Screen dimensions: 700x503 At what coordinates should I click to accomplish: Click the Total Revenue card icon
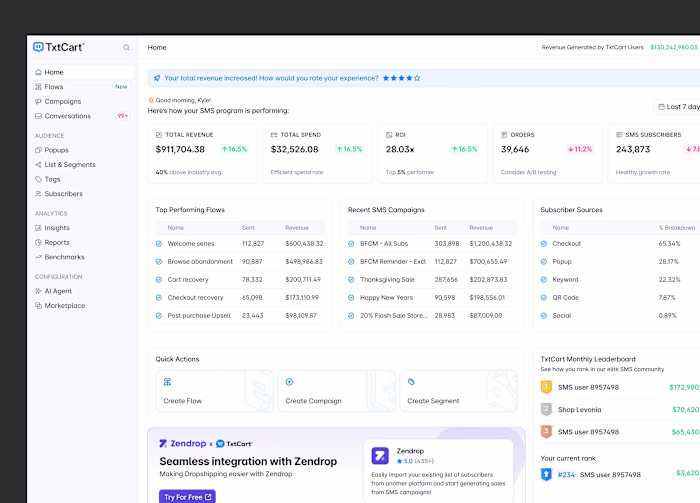[158, 135]
